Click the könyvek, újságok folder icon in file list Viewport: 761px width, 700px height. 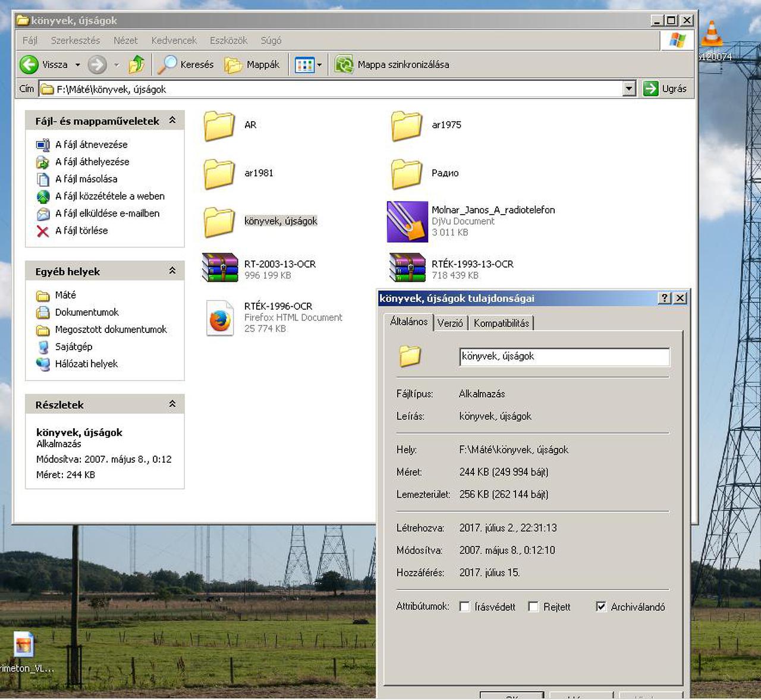[219, 222]
